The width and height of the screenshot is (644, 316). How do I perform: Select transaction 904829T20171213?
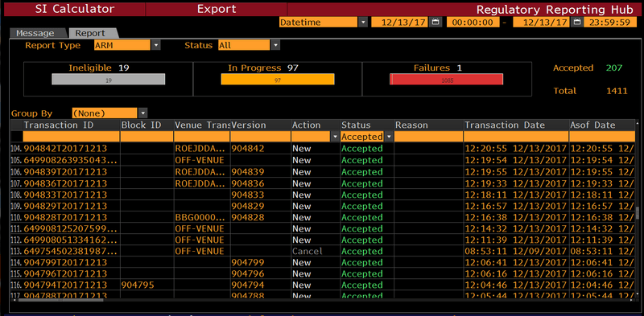tap(65, 206)
